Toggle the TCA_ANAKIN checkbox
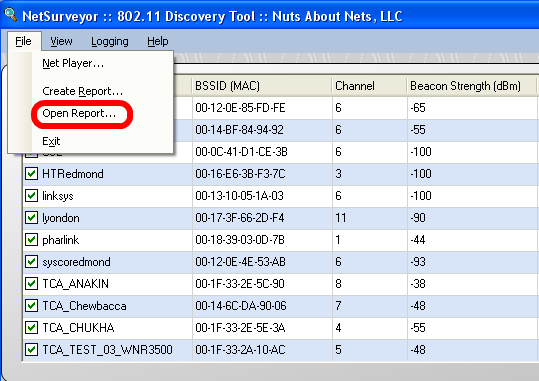The height and width of the screenshot is (381, 539). point(31,284)
